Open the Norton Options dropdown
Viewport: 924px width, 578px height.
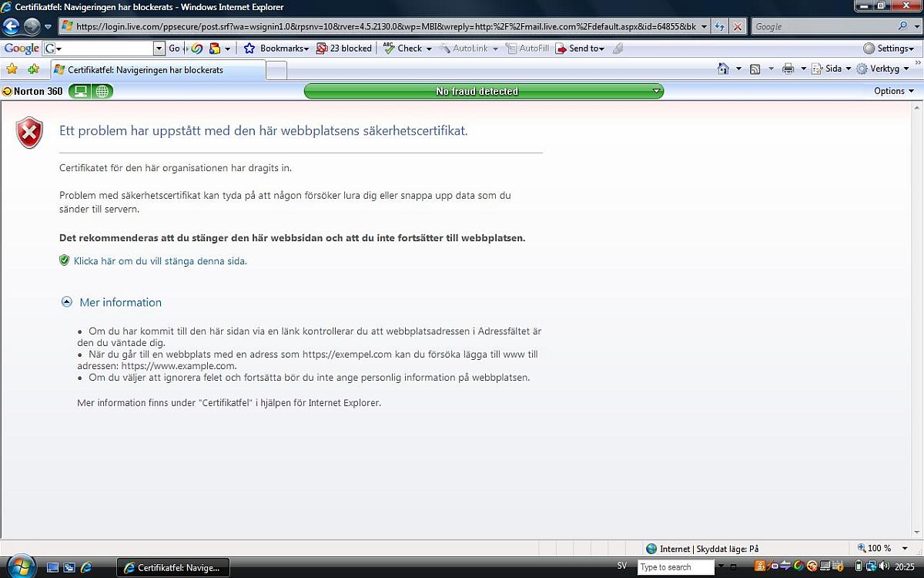tap(894, 91)
